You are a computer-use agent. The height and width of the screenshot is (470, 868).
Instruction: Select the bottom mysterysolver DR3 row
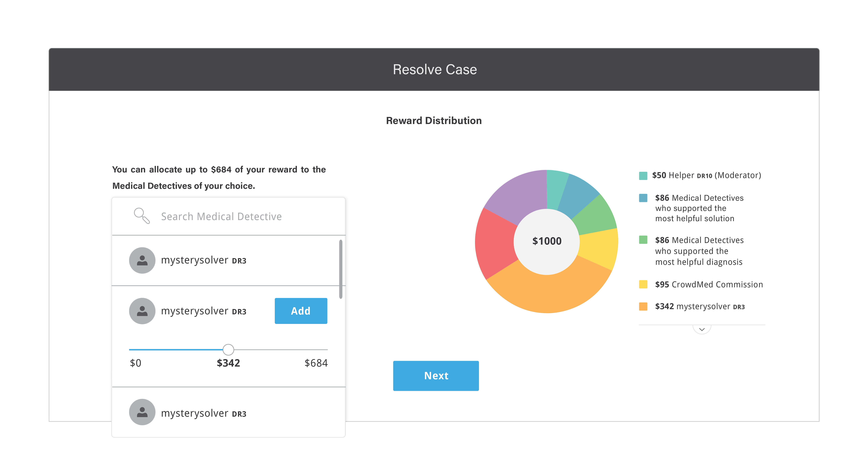click(x=228, y=412)
